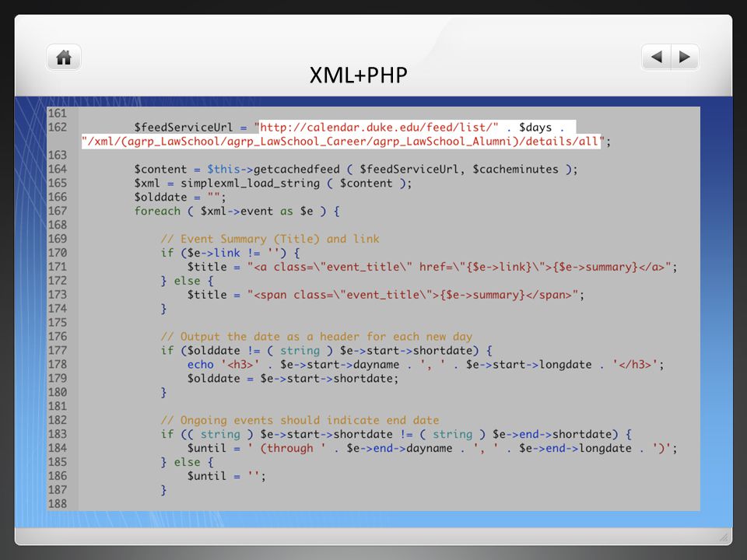Click the if ($olddate != condition line 177
This screenshot has height=560, width=747.
(x=326, y=351)
